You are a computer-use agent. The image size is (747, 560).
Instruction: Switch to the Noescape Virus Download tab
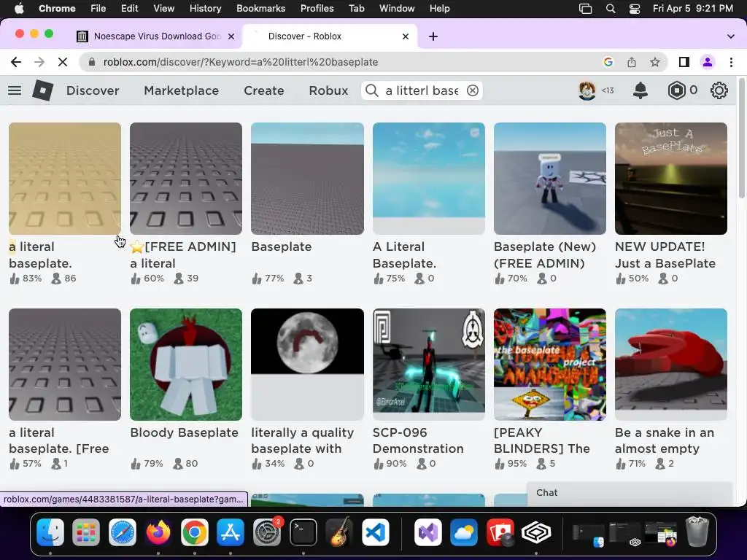pyautogui.click(x=156, y=36)
